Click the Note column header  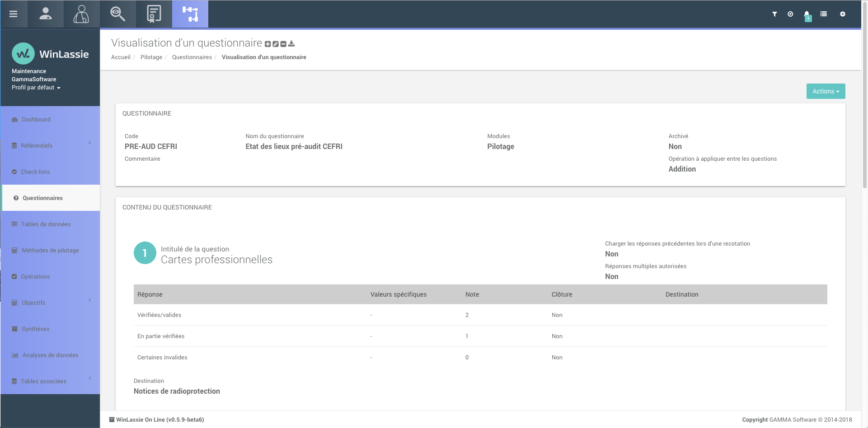pyautogui.click(x=472, y=294)
